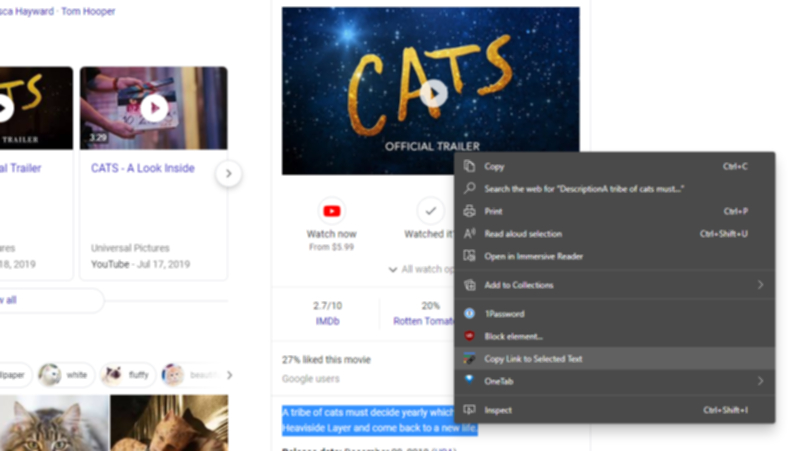The width and height of the screenshot is (800, 451).
Task: Play the partially visible Trailer video card
Action: coord(4,108)
